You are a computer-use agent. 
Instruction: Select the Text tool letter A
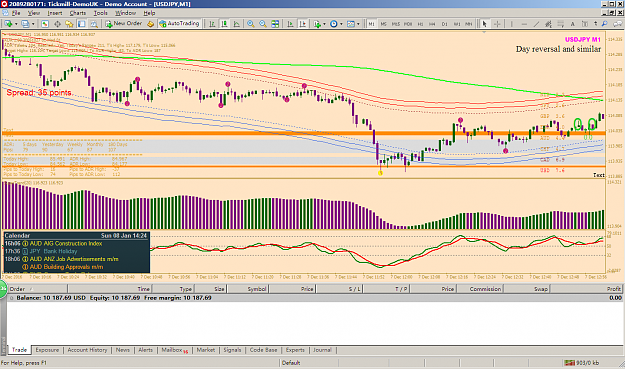(x=572, y=24)
